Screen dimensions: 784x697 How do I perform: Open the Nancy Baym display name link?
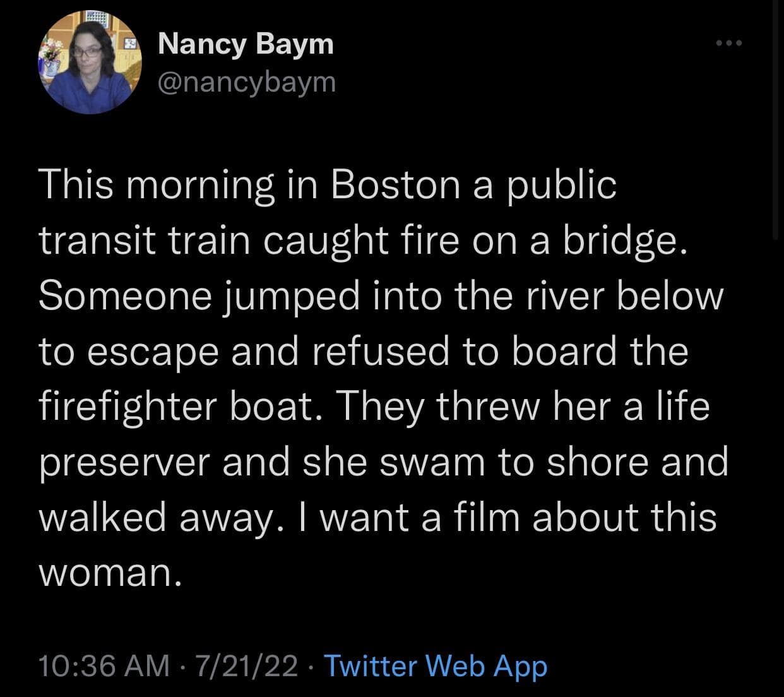coord(245,44)
